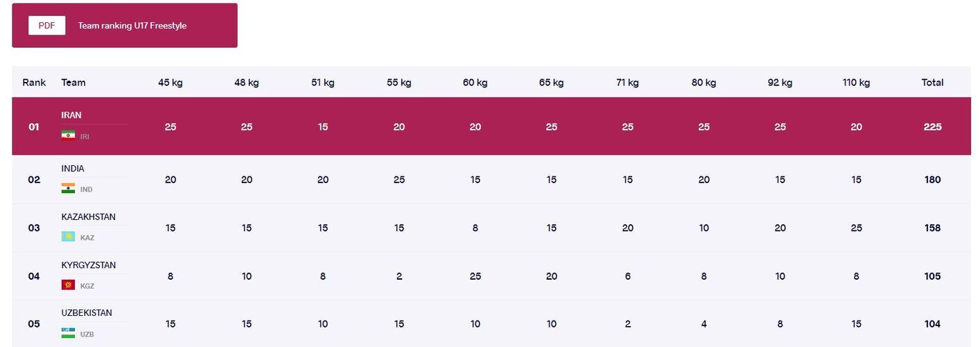Screen dimensions: 980x347
Task: Click the KAZAKHSTAN team name
Action: pyautogui.click(x=89, y=217)
